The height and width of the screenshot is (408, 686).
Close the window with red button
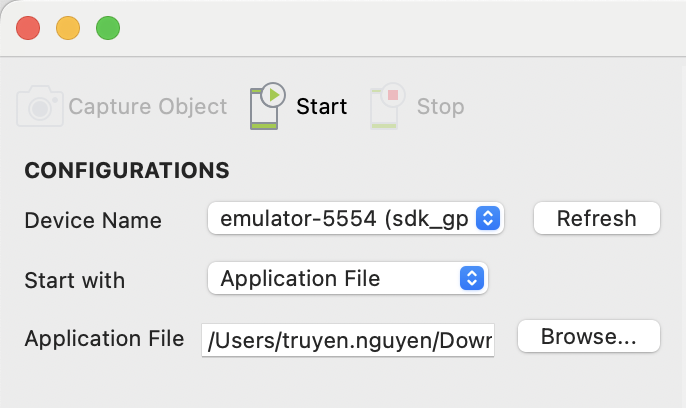click(x=28, y=28)
